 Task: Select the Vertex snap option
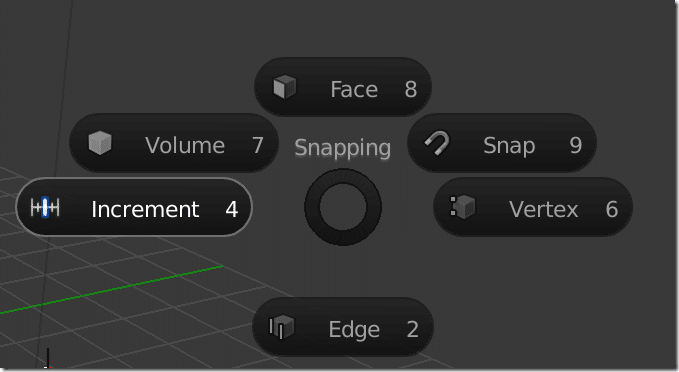(x=533, y=207)
